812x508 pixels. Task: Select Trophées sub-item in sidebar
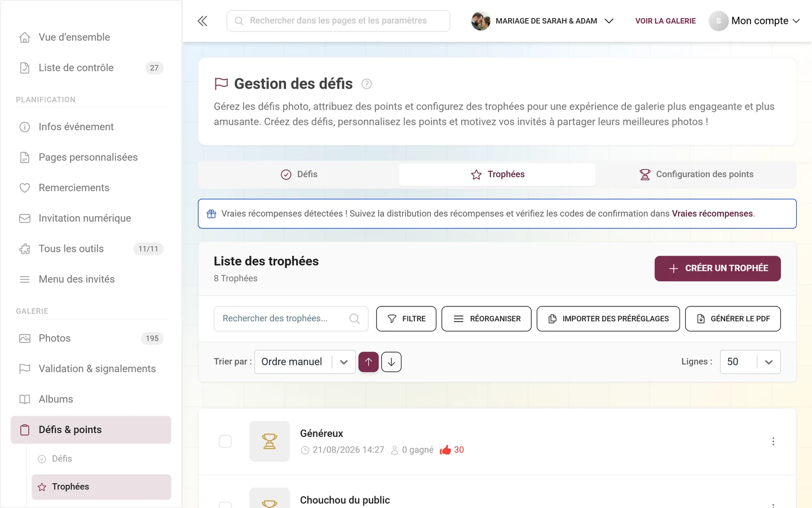[x=101, y=487]
